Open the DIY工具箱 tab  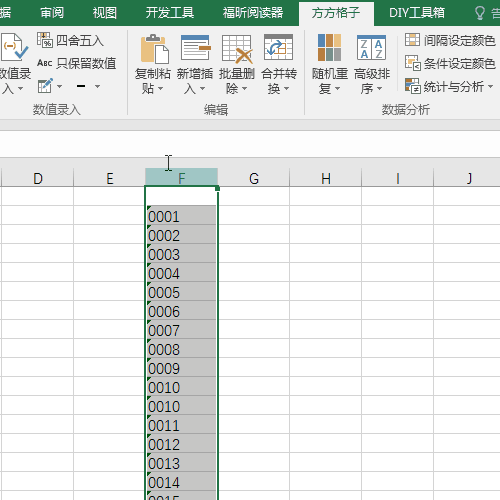point(417,13)
